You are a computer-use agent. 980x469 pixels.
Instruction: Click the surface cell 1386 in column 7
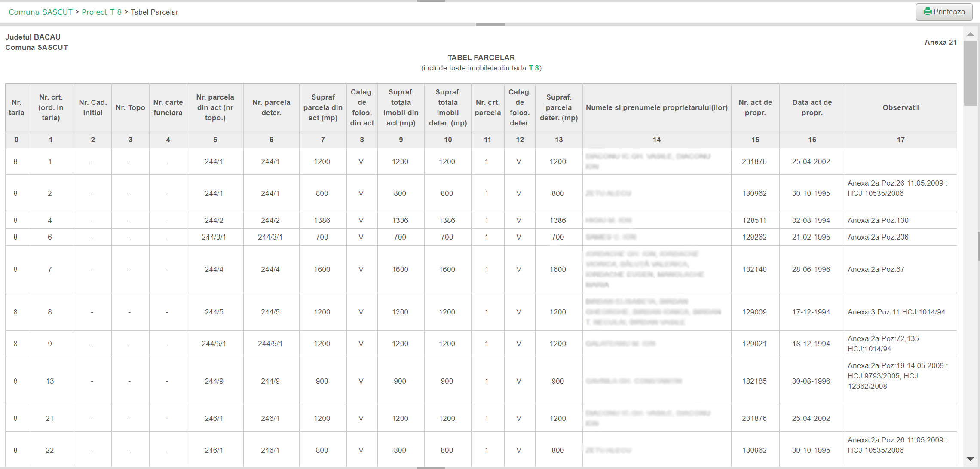(x=322, y=220)
